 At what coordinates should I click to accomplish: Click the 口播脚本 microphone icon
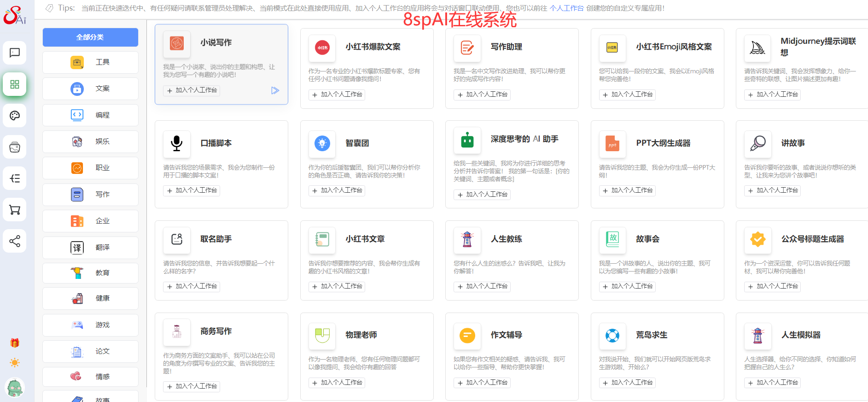click(x=177, y=143)
